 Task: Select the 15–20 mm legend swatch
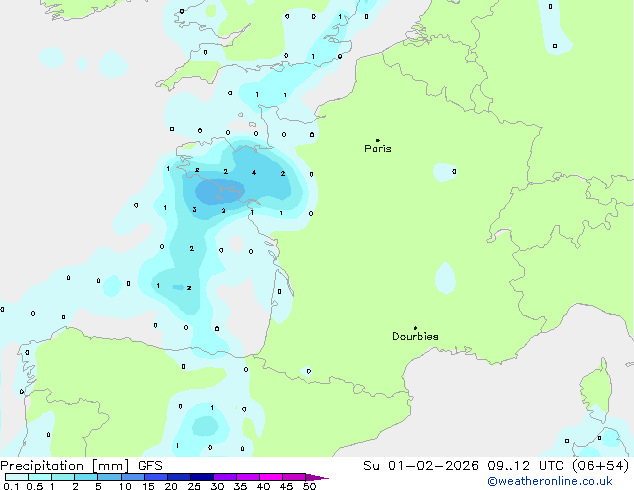[x=156, y=477]
